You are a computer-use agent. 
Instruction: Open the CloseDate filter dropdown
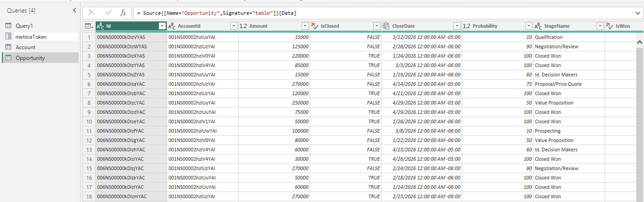coord(457,26)
